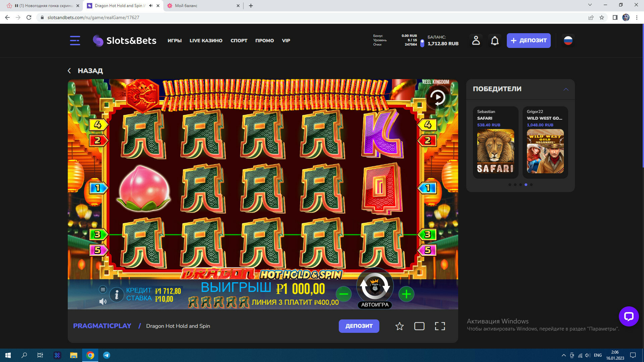Toggle Autoplay with the АВТОИГРА button
This screenshot has width=644, height=362.
[x=375, y=305]
